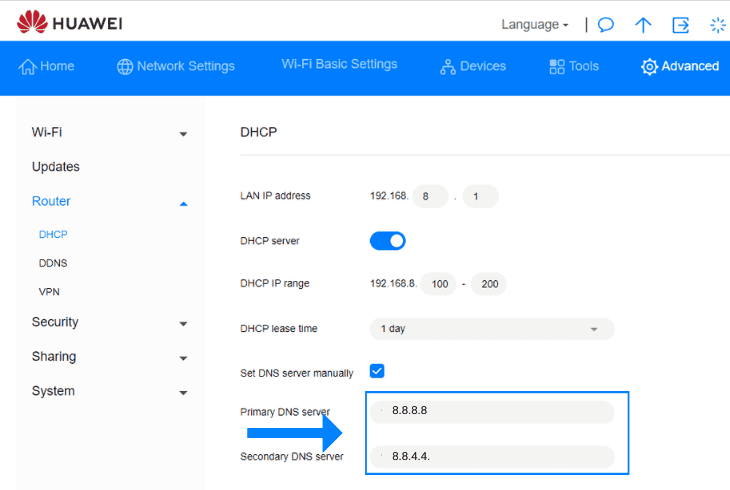Click the Devices network icon
Image resolution: width=730 pixels, height=490 pixels.
[448, 67]
